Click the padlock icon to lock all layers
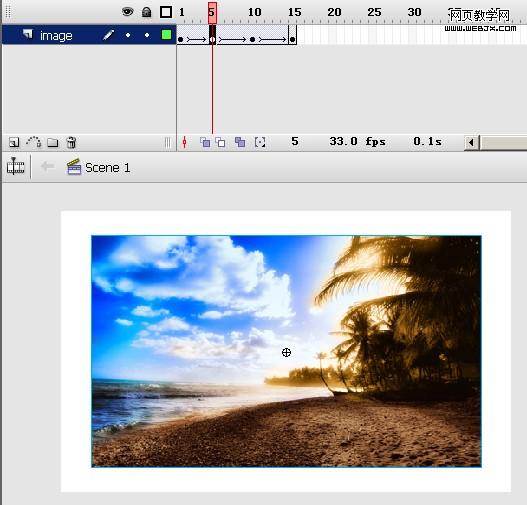This screenshot has height=505, width=527. tap(146, 12)
